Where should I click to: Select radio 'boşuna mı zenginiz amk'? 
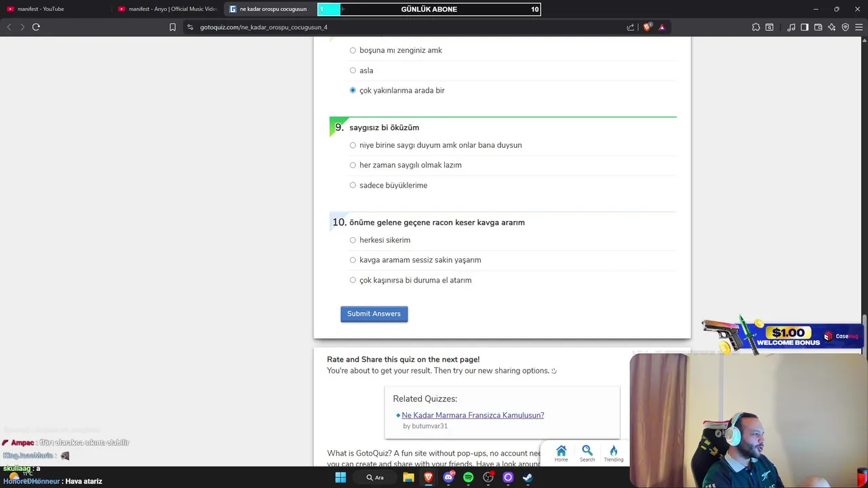[x=353, y=50]
